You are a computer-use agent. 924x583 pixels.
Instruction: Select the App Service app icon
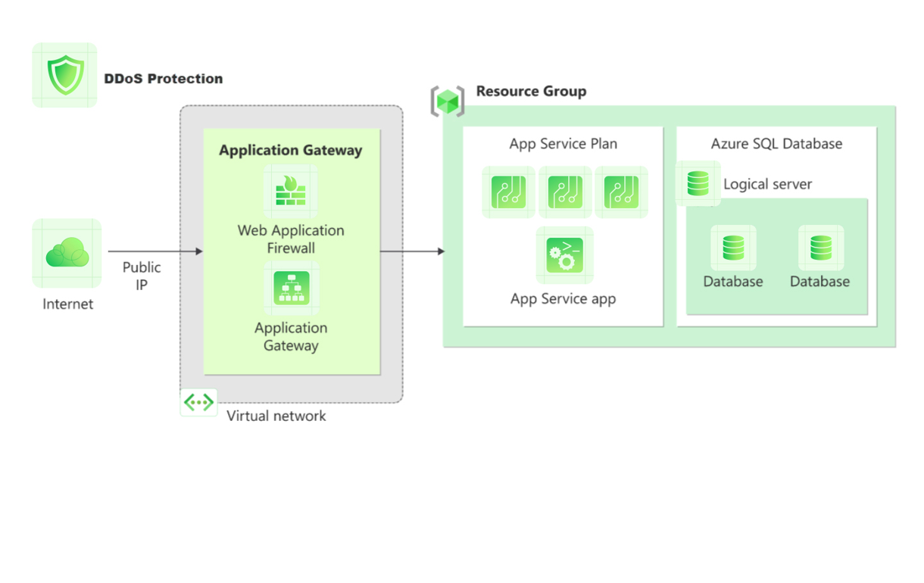click(565, 255)
